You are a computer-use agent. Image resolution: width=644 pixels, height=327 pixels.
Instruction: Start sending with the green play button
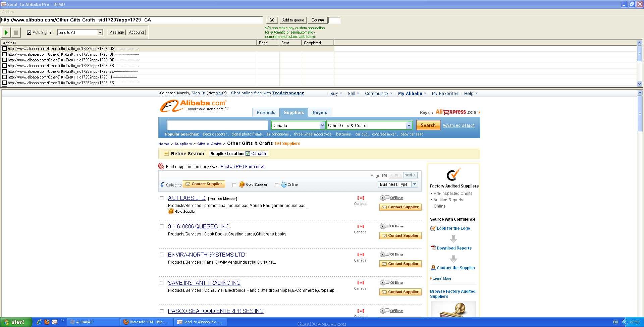pos(6,33)
